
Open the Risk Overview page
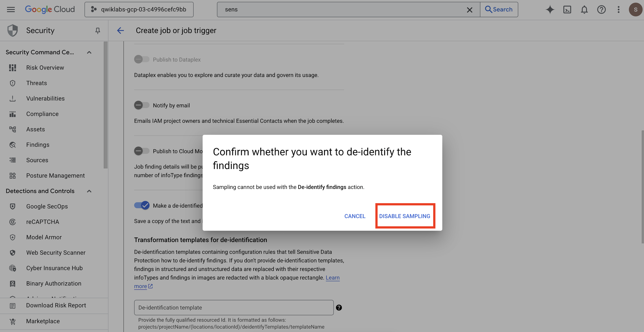[45, 67]
